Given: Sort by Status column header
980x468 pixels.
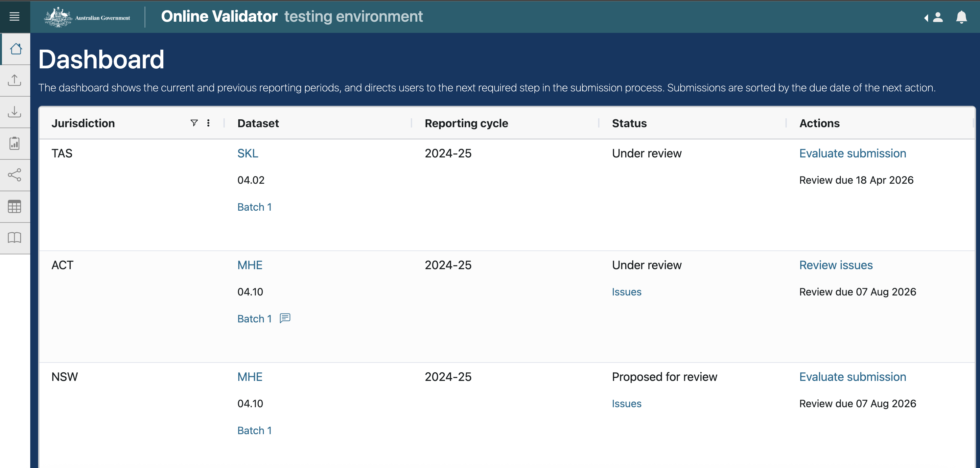Looking at the screenshot, I should 629,123.
